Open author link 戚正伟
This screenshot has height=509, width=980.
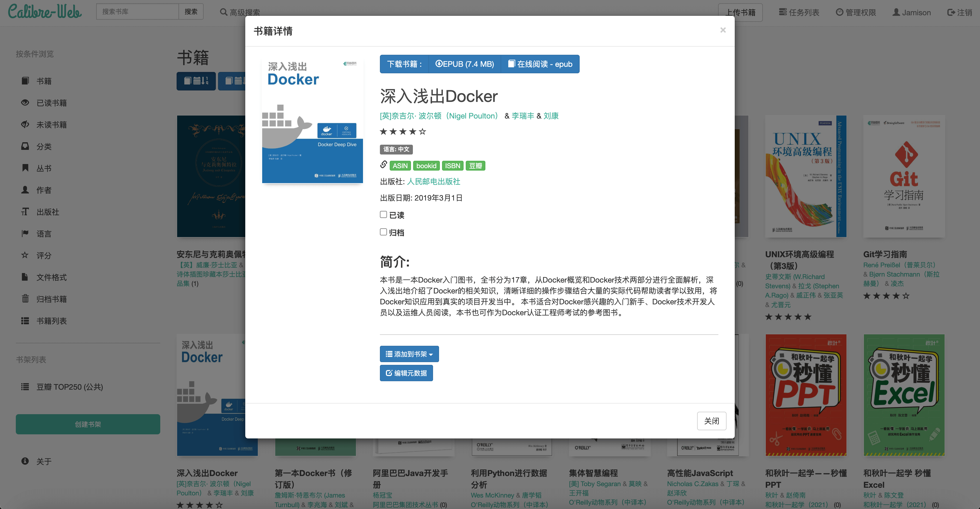[806, 295]
